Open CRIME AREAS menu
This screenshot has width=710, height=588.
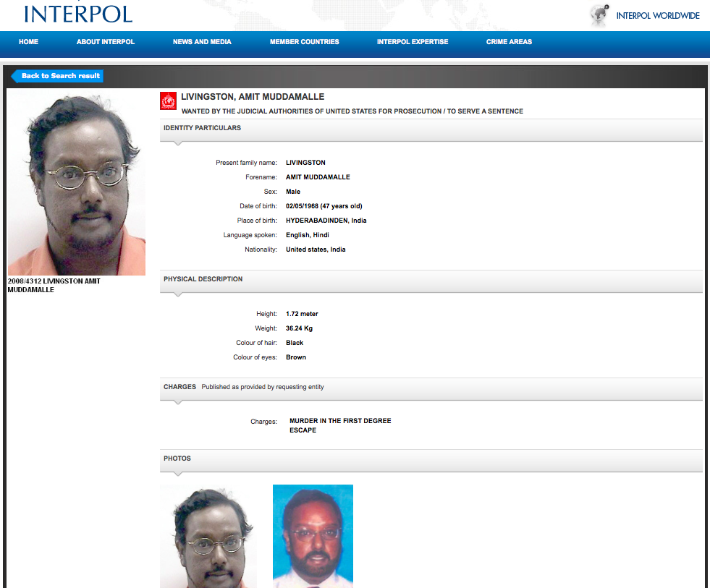(x=509, y=42)
